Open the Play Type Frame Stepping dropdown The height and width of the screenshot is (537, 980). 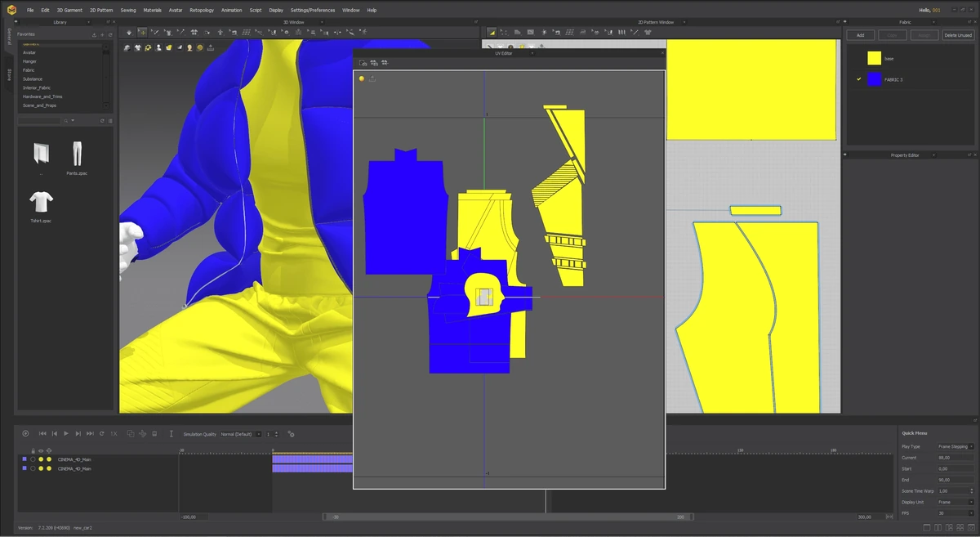pyautogui.click(x=955, y=447)
